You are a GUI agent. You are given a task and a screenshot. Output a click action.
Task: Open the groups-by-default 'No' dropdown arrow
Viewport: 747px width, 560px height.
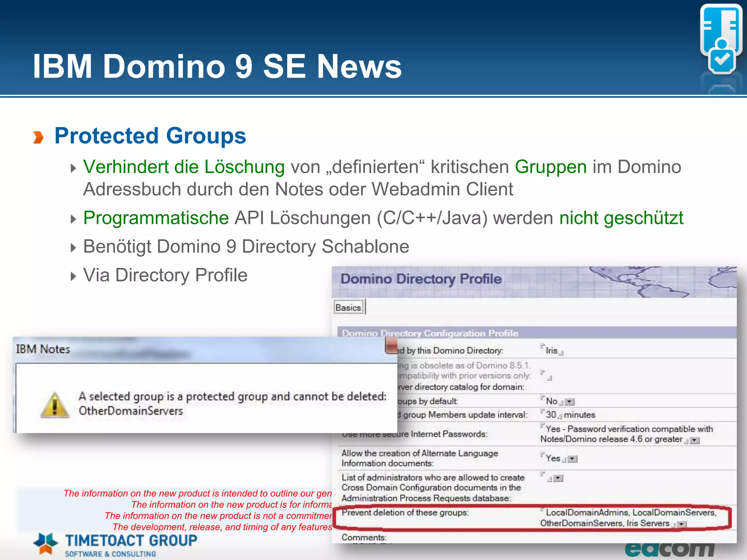[570, 402]
